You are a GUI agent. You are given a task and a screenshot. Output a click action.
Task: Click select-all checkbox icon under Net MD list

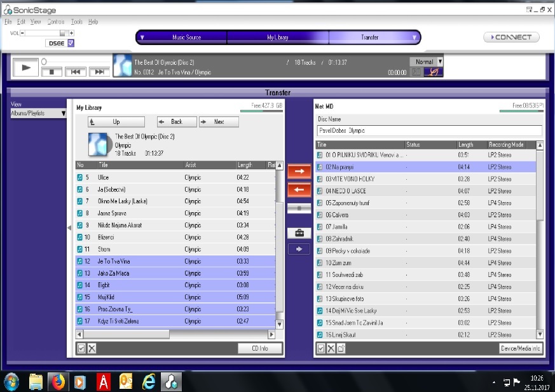321,348
